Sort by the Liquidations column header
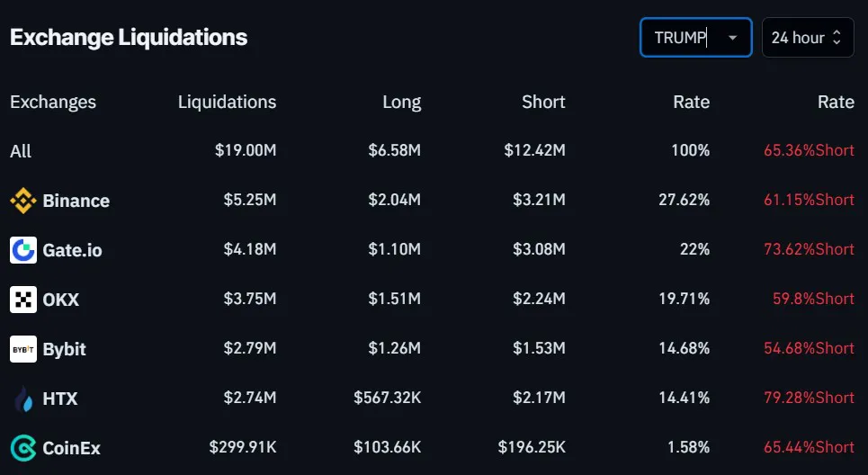 pyautogui.click(x=227, y=102)
